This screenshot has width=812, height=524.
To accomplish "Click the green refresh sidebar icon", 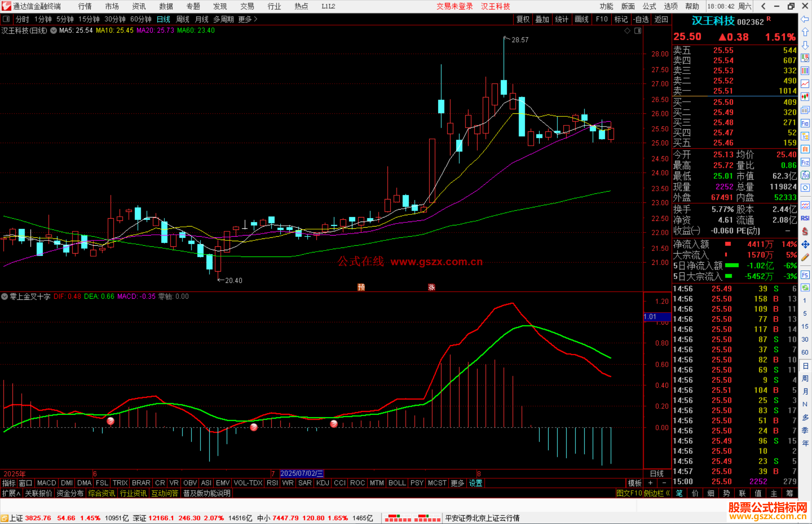I will 805,288.
